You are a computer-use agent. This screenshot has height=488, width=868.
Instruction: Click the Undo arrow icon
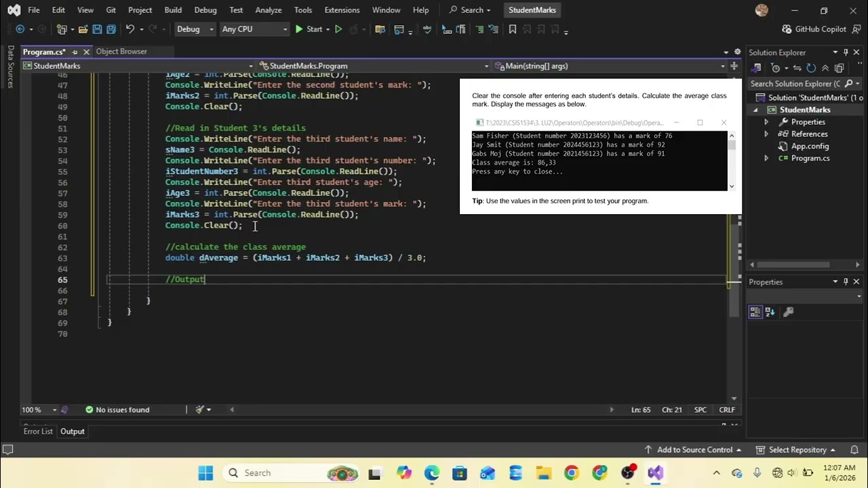coord(130,29)
